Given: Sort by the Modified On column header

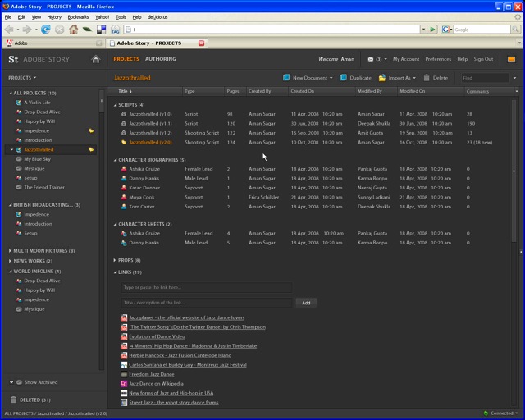Looking at the screenshot, I should tap(431, 91).
